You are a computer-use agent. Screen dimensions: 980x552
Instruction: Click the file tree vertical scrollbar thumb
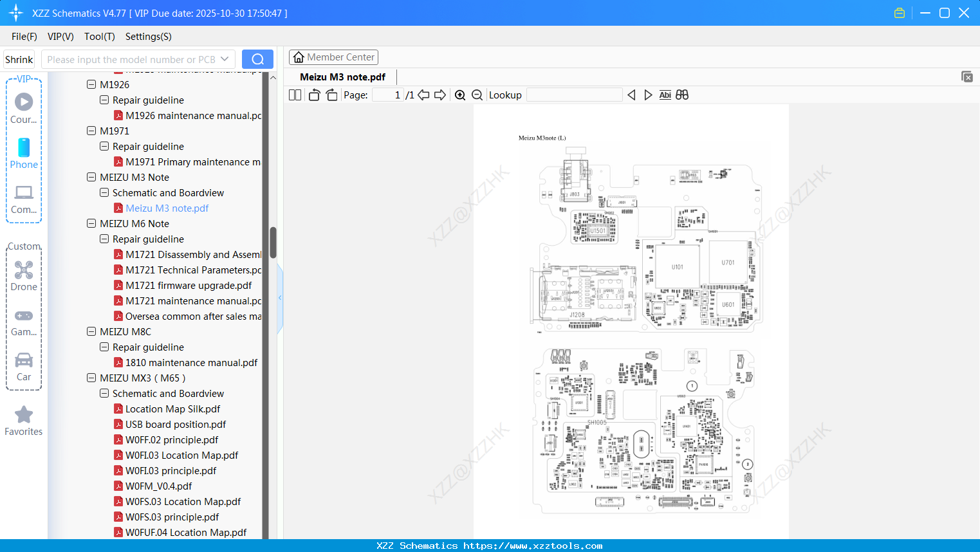click(273, 242)
